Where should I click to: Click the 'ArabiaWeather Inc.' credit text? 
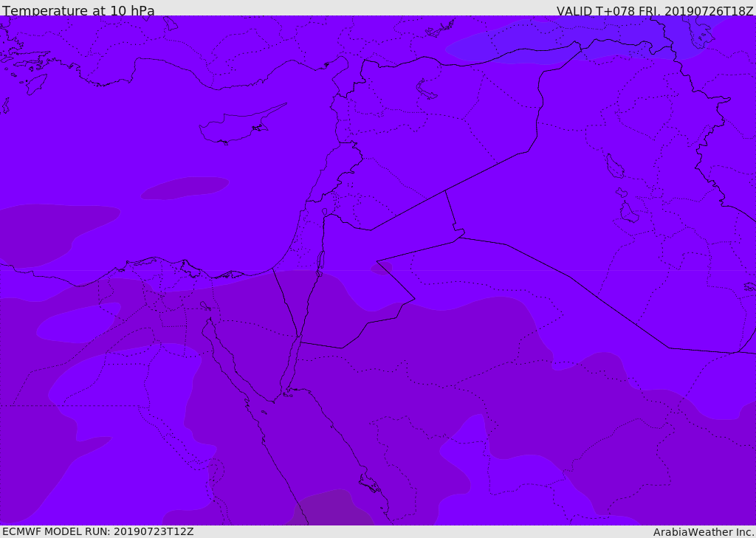704,532
